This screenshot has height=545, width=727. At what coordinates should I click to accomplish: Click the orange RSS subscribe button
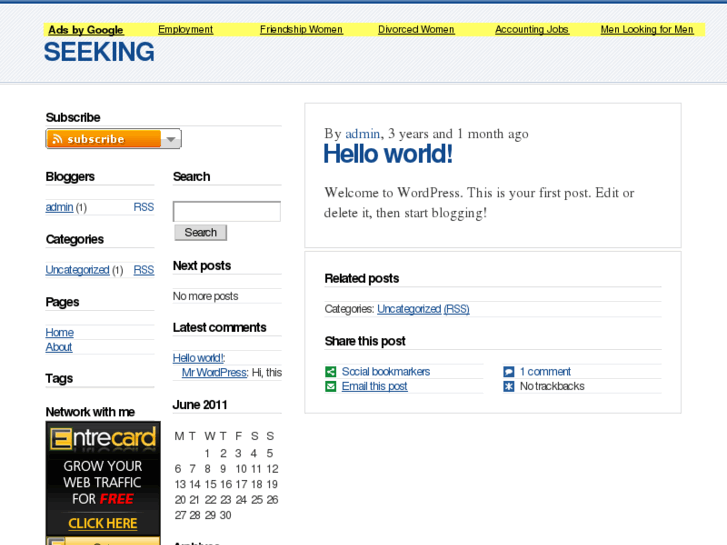pos(104,139)
